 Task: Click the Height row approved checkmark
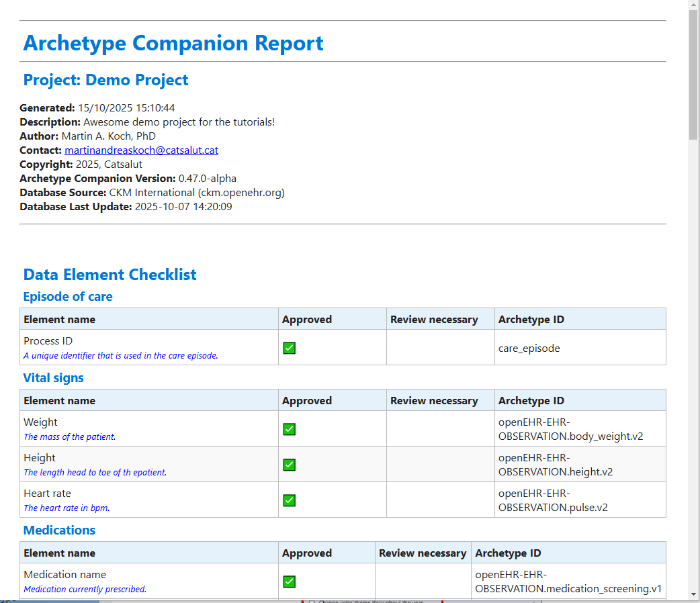[x=290, y=465]
